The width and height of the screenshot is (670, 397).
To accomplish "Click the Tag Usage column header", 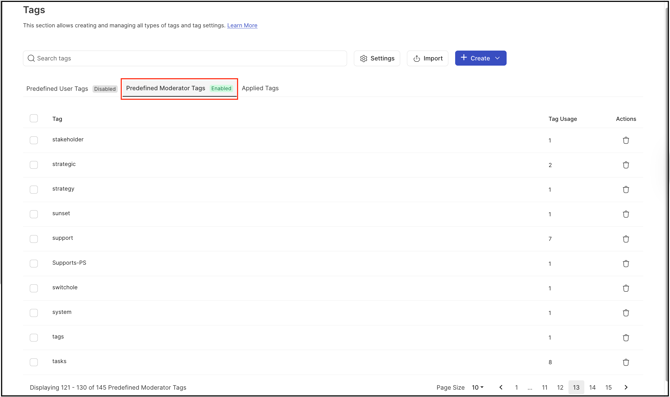I will coord(563,119).
